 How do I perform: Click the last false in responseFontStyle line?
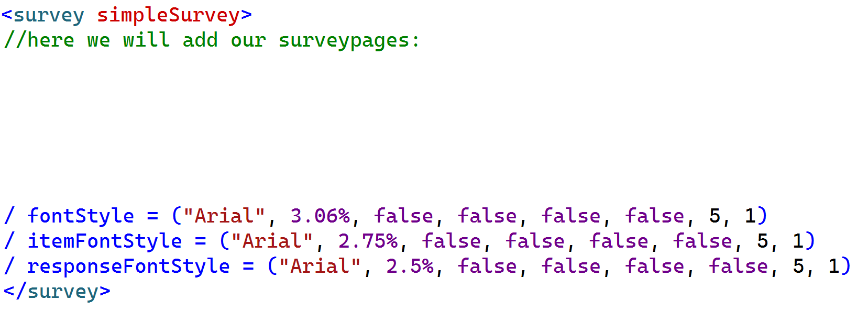(x=738, y=266)
